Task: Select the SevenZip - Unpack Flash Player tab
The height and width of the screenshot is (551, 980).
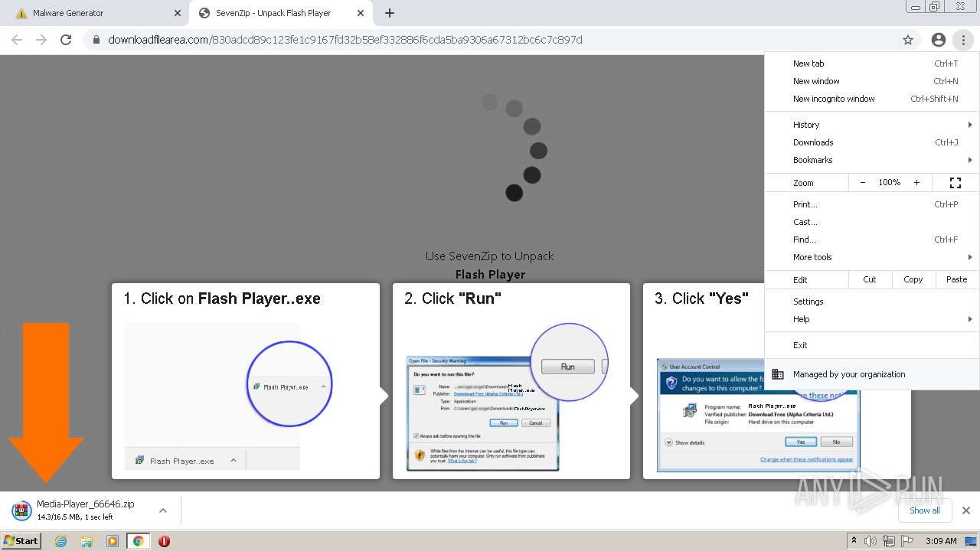Action: coord(281,13)
